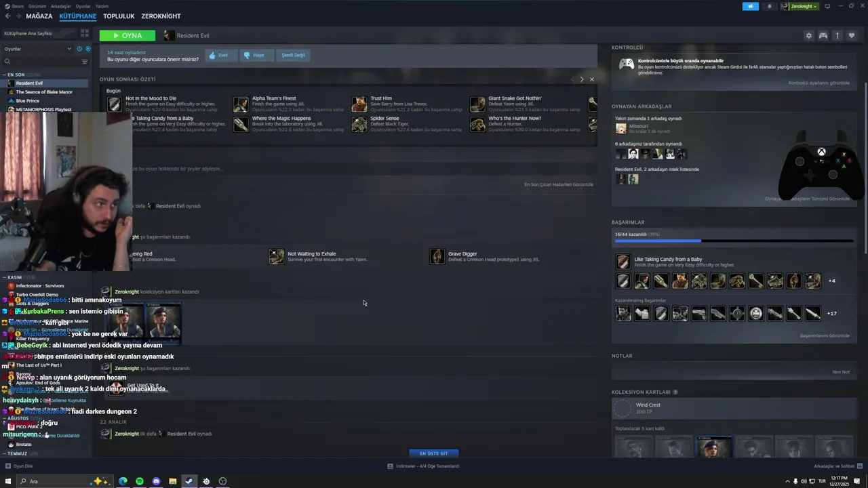
Task: Open the Arkadaşlar menu
Action: coord(61,6)
